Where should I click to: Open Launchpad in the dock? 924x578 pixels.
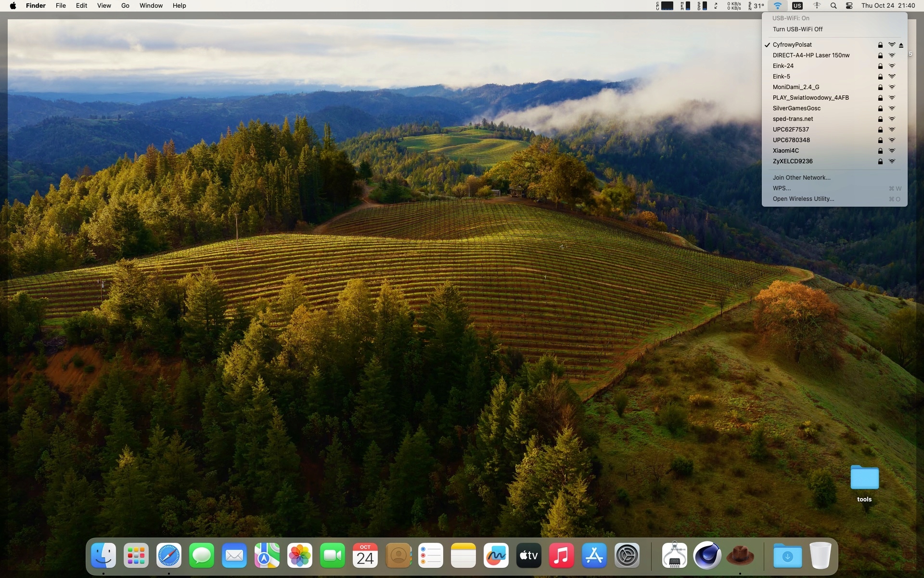(x=136, y=555)
